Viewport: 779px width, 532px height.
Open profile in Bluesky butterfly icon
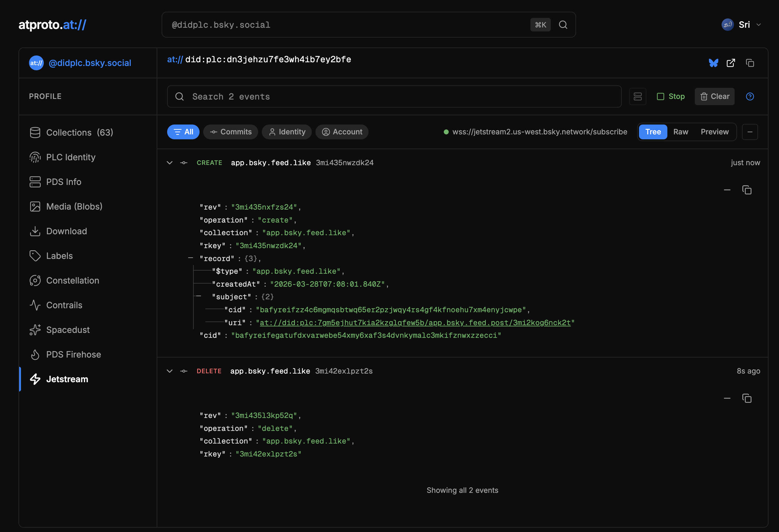(x=713, y=63)
